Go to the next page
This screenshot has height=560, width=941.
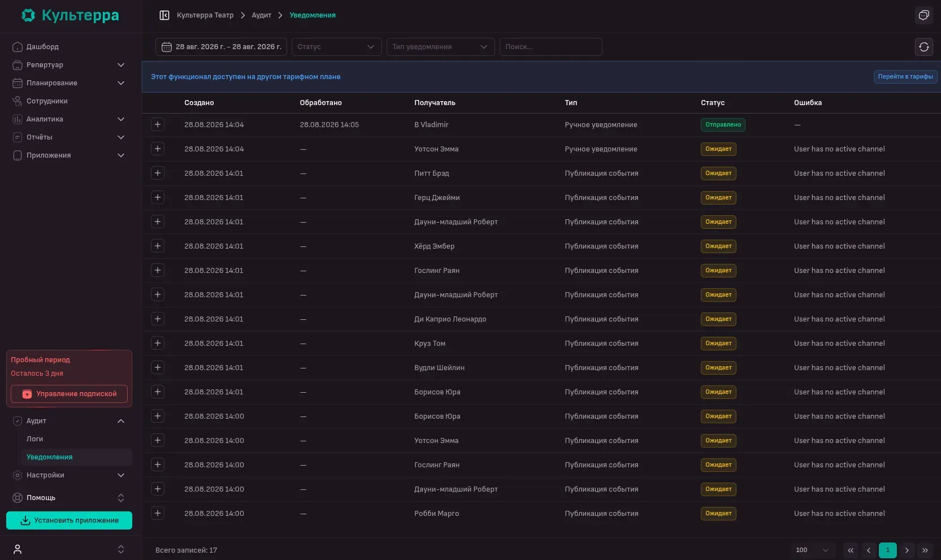[907, 550]
